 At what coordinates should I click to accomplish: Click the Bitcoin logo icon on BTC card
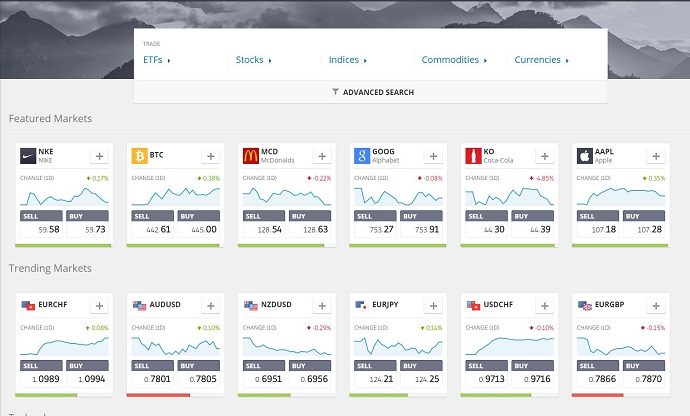[139, 156]
